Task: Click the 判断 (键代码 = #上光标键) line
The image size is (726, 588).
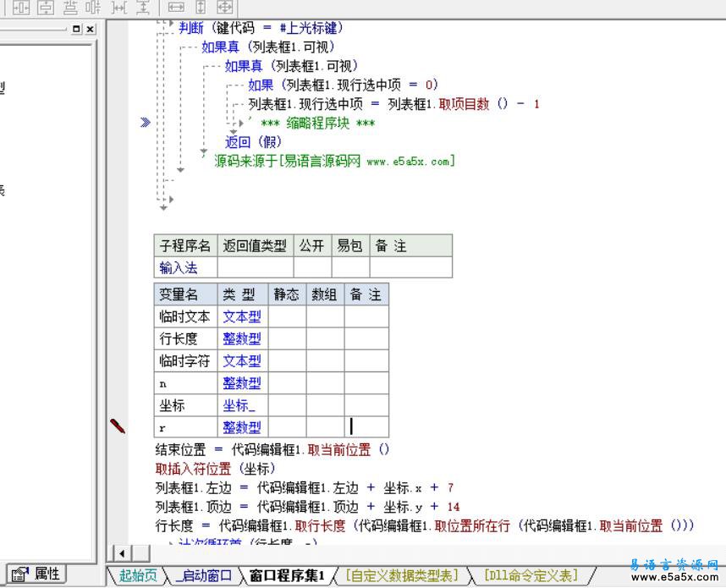Action: point(261,28)
